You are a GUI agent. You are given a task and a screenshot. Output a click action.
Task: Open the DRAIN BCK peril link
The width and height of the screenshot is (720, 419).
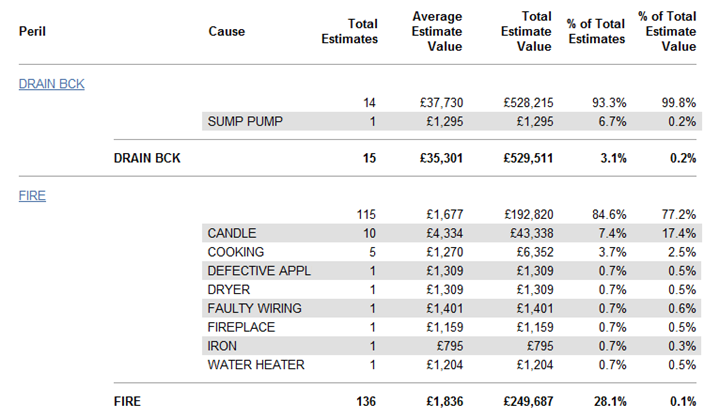click(51, 84)
